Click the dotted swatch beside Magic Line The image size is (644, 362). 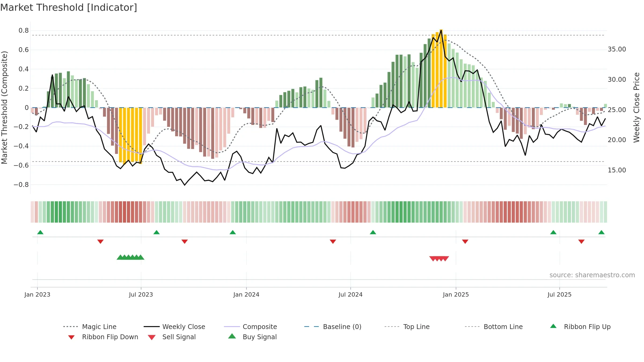point(71,327)
